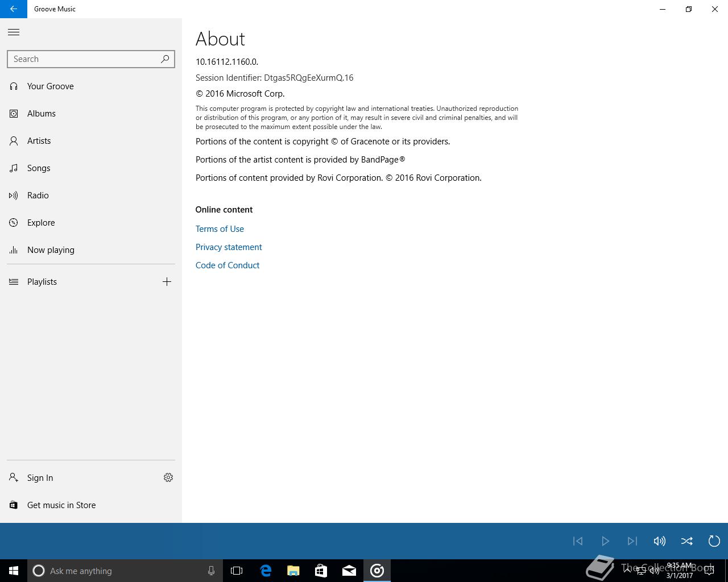Open the Albums section
The width and height of the screenshot is (728, 582).
pos(91,114)
